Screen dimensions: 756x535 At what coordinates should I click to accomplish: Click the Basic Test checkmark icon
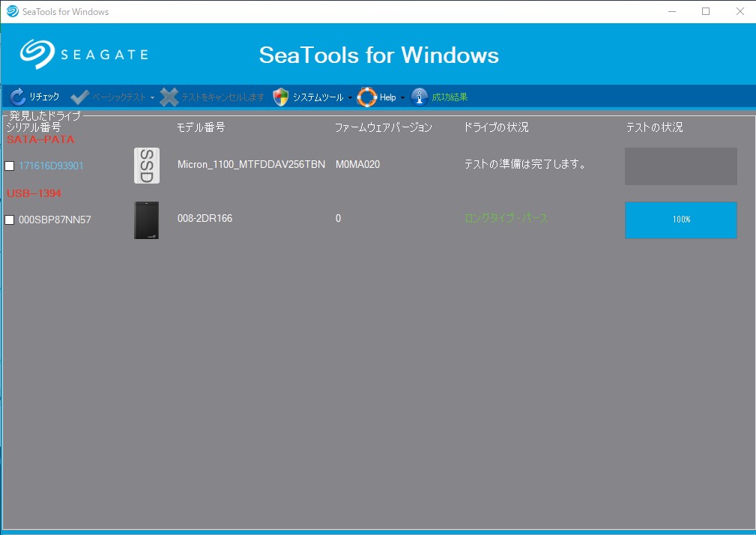click(79, 97)
